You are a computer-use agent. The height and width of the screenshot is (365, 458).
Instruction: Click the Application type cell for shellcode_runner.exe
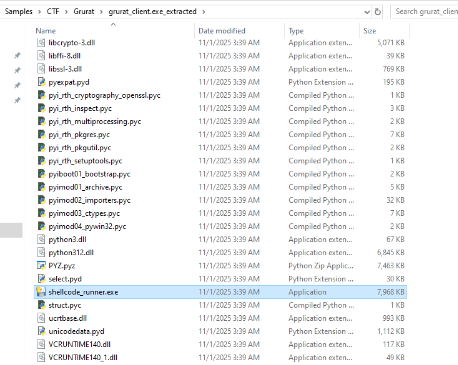(307, 292)
